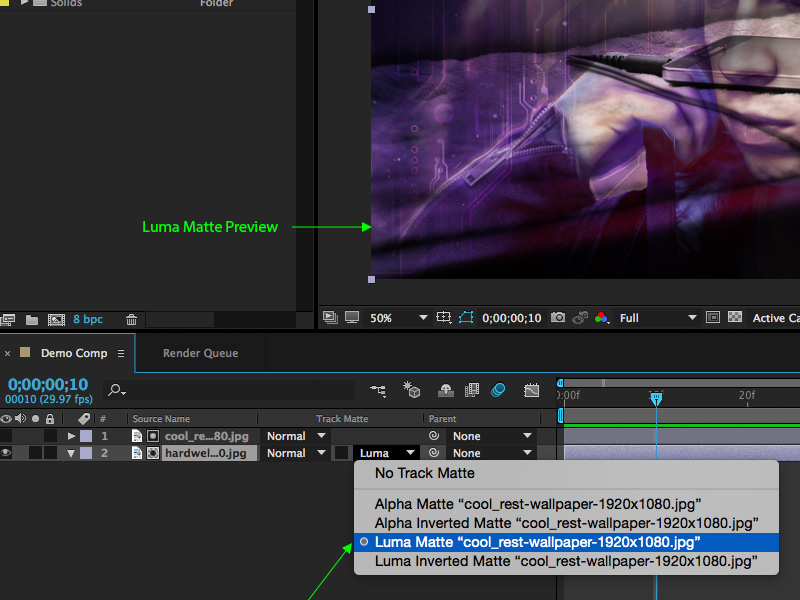Create a new folder in Project panel
800x600 pixels.
[x=32, y=320]
